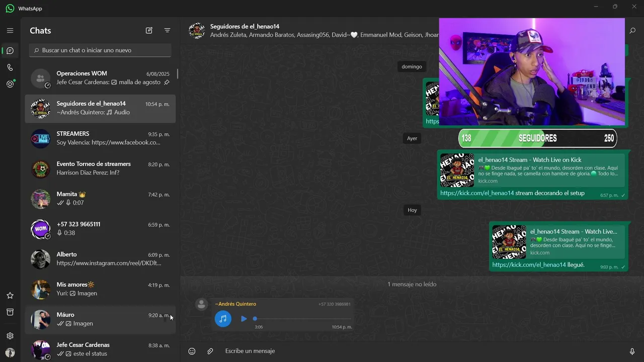The width and height of the screenshot is (644, 362).
Task: Minimize the WhatsApp window
Action: [x=596, y=7]
